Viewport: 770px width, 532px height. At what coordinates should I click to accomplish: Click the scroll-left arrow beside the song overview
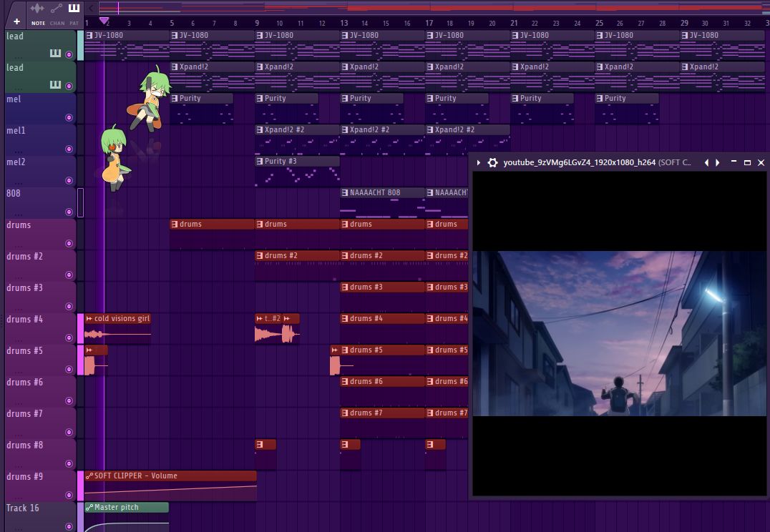(x=91, y=8)
